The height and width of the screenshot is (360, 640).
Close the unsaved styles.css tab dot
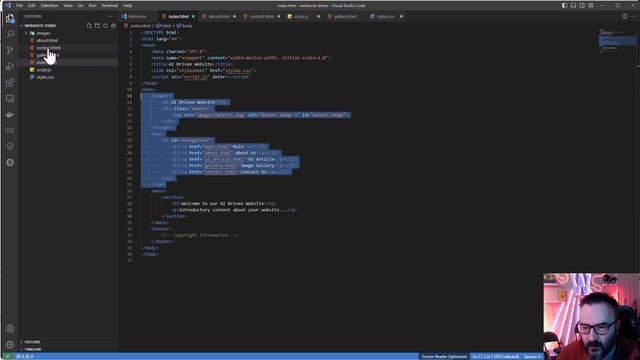(401, 16)
